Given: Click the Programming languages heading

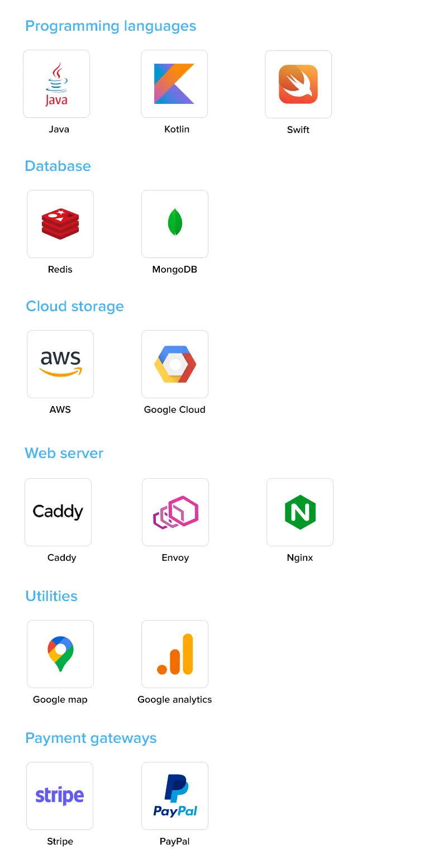Looking at the screenshot, I should [111, 26].
